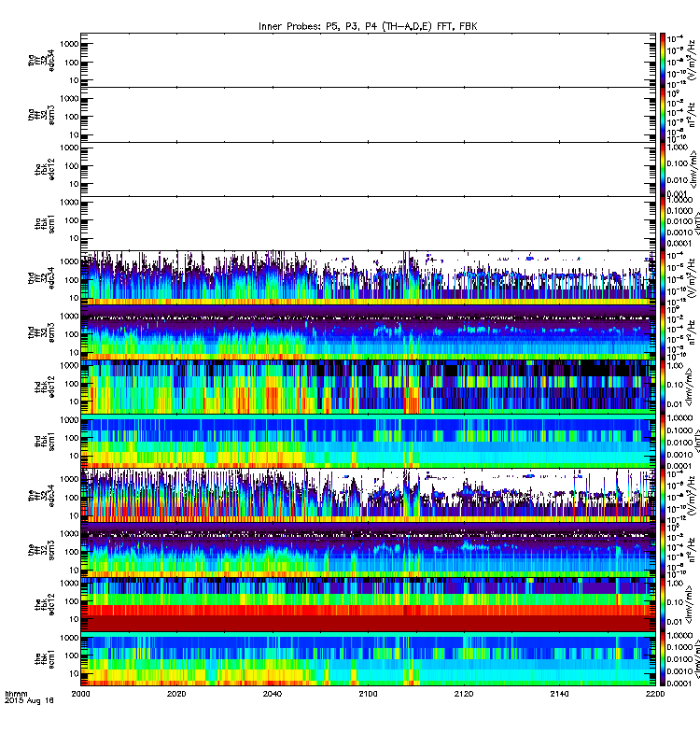Select the bottom the fbk scm1 spectrogram panel
The image size is (700, 747).
tap(368, 659)
